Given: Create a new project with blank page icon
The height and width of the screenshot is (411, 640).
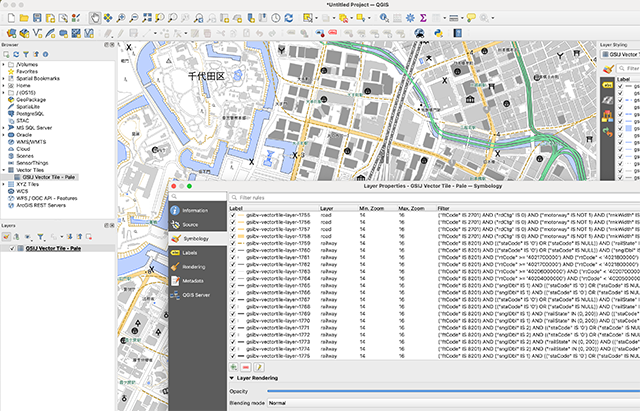Looking at the screenshot, I should [11, 18].
